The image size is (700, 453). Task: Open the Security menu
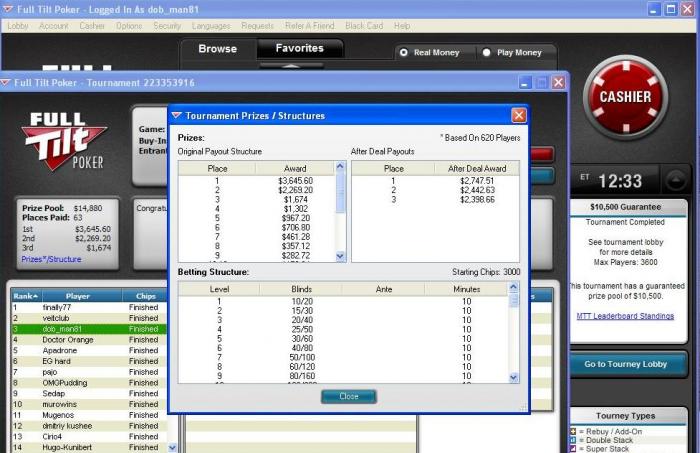pyautogui.click(x=167, y=26)
